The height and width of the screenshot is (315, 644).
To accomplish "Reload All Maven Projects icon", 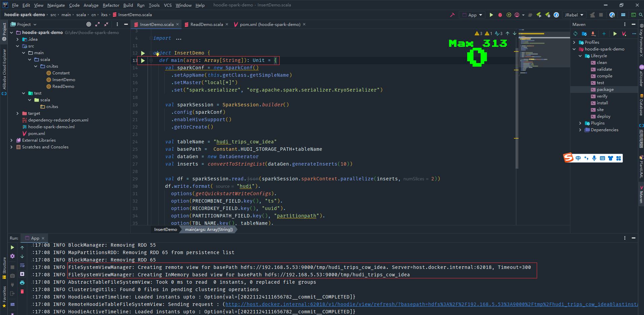I will pos(575,34).
